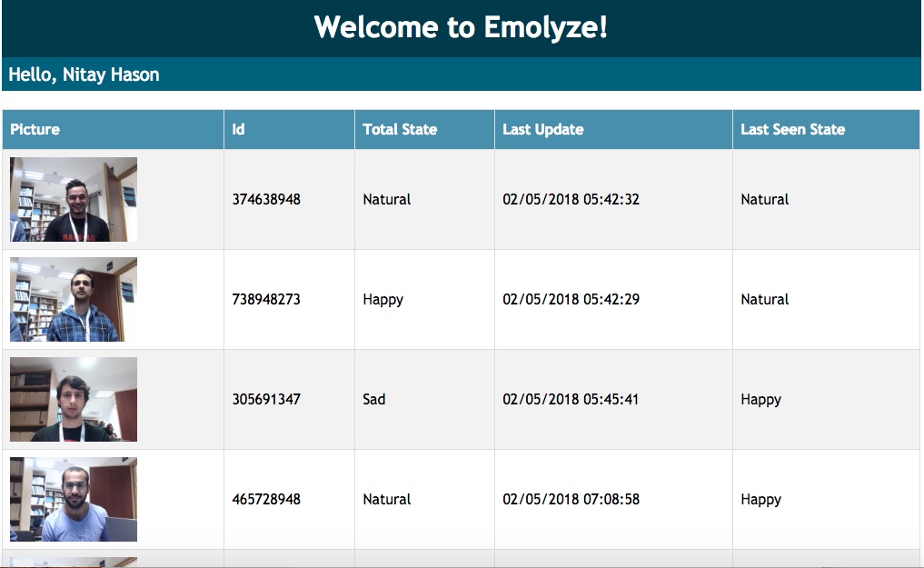Click the timestamp 02/05/2018 05:42:29

571,300
